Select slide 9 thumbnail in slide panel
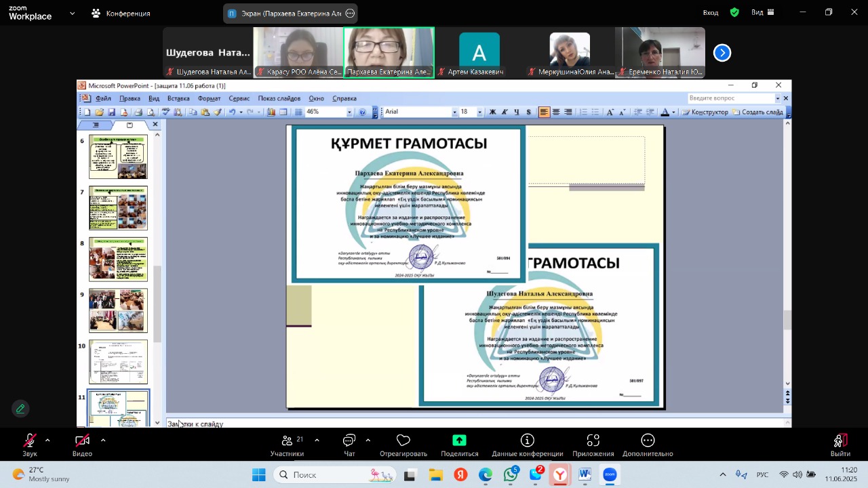This screenshot has height=488, width=868. [x=118, y=310]
